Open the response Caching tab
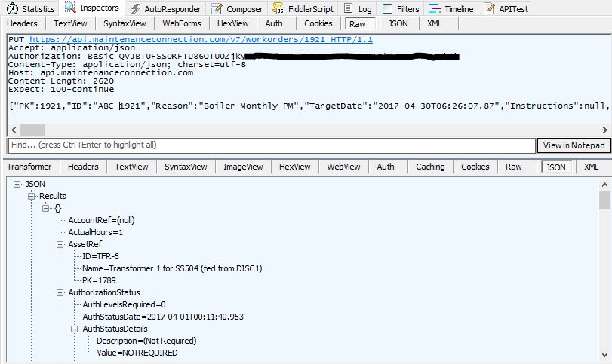612x364 pixels. point(430,167)
